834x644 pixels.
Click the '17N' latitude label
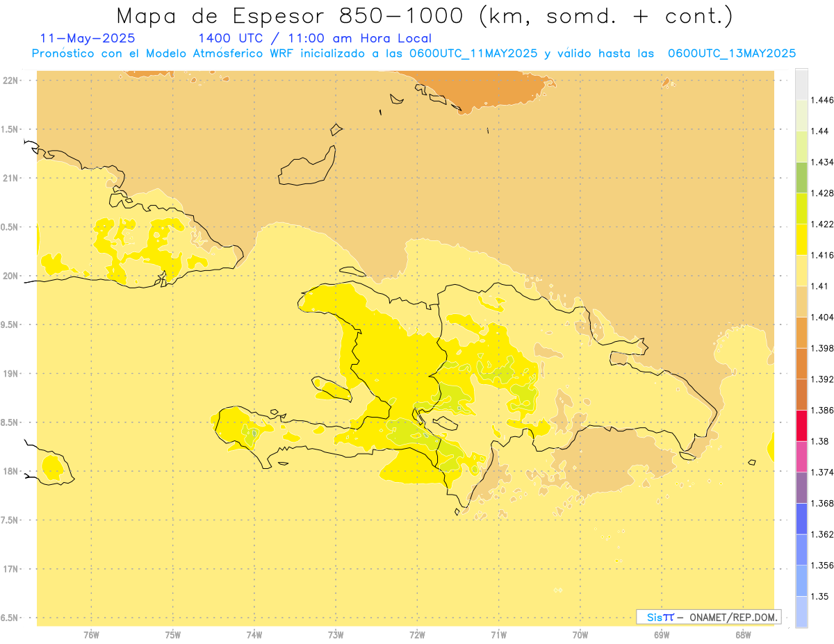(x=11, y=569)
